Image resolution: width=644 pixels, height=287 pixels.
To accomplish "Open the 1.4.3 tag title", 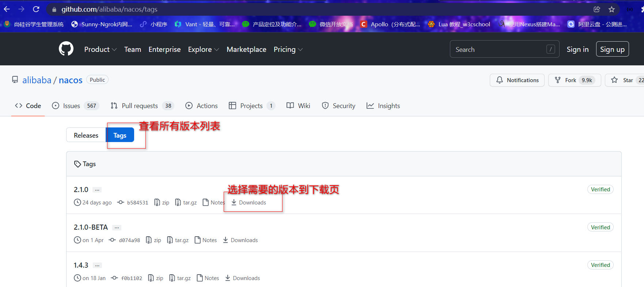I will pyautogui.click(x=81, y=265).
